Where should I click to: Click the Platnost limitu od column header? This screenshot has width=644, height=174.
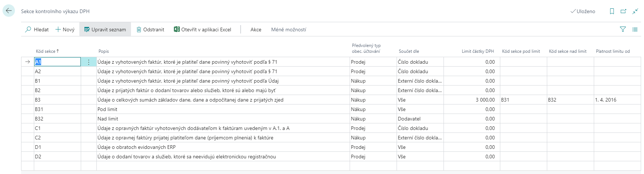pos(613,51)
